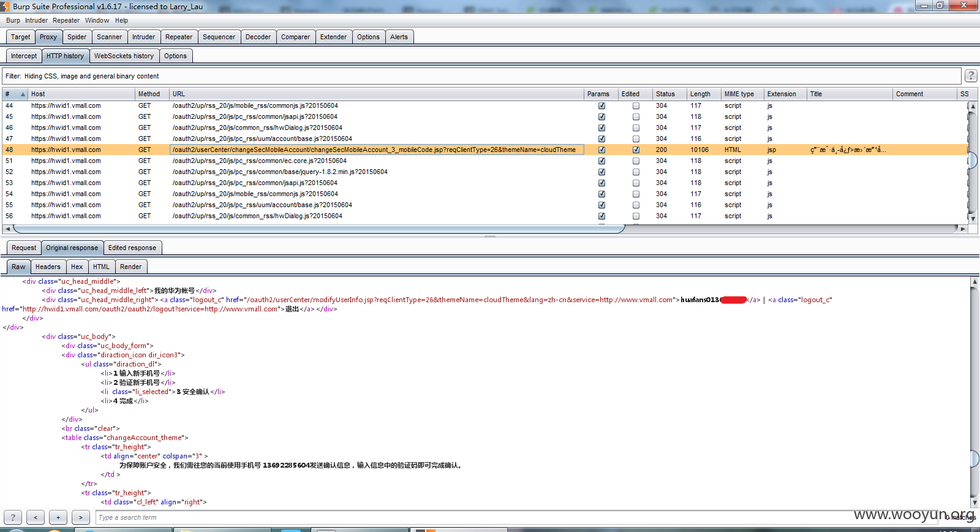
Task: Open the Intruder tool tab
Action: (143, 37)
